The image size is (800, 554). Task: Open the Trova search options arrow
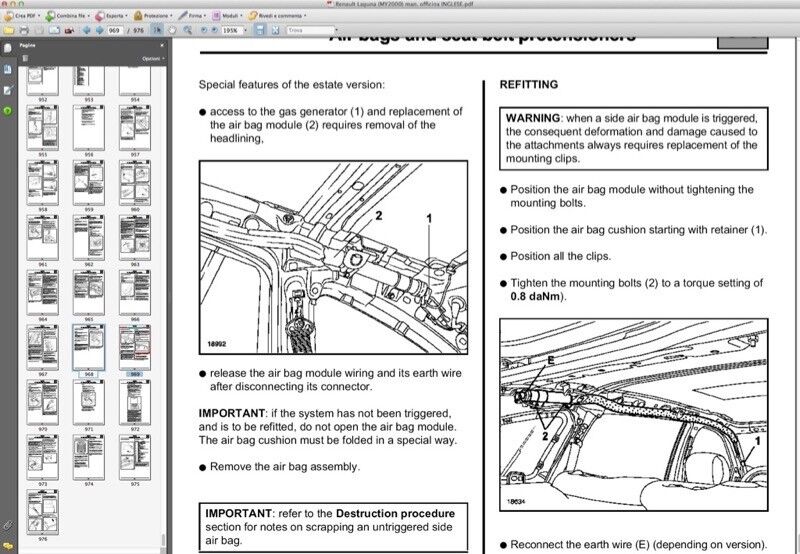tap(336, 31)
